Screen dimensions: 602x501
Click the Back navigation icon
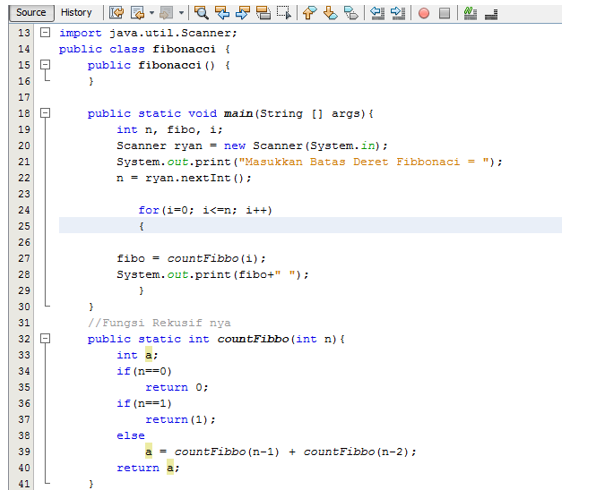[137, 13]
